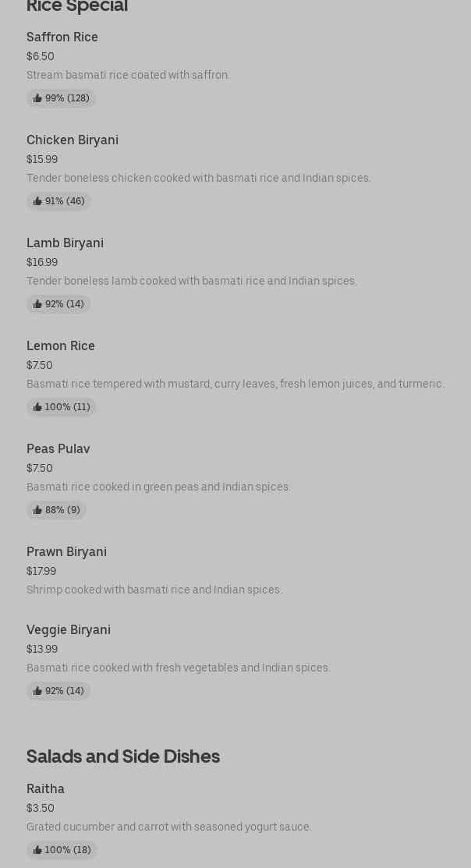Open the Lamb Biryani item
Viewport: 471px width, 868px height.
(65, 243)
